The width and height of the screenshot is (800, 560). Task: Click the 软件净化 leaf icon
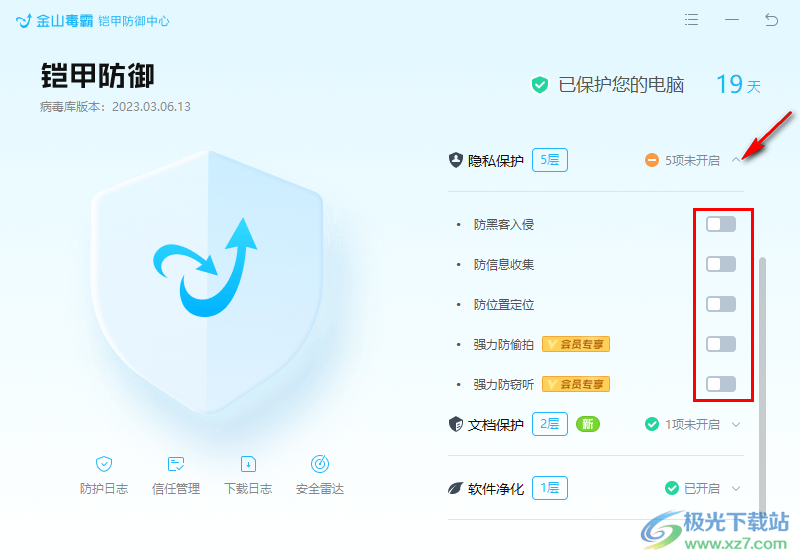click(x=456, y=488)
